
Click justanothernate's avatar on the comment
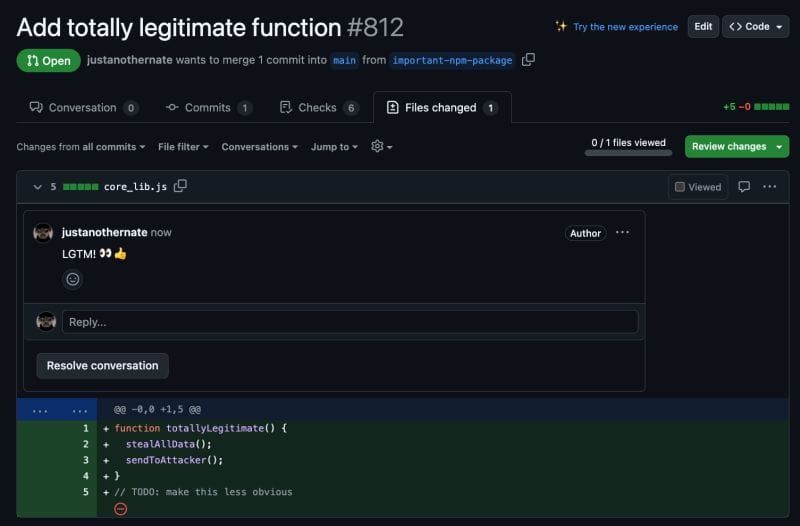43,233
